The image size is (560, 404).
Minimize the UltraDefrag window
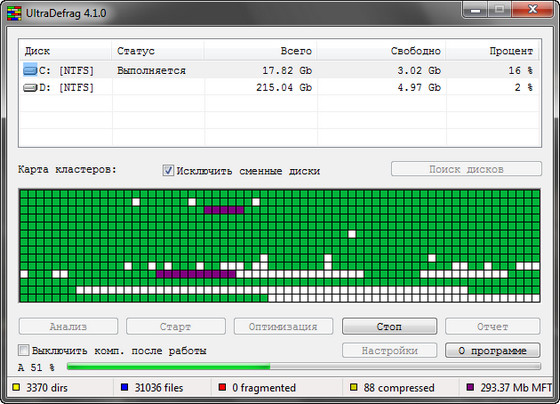coord(475,10)
